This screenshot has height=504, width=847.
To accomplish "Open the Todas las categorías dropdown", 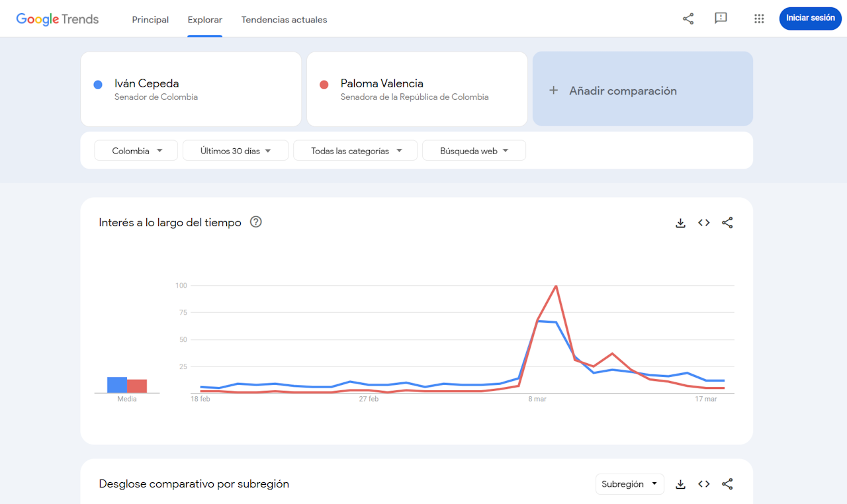I will [355, 150].
